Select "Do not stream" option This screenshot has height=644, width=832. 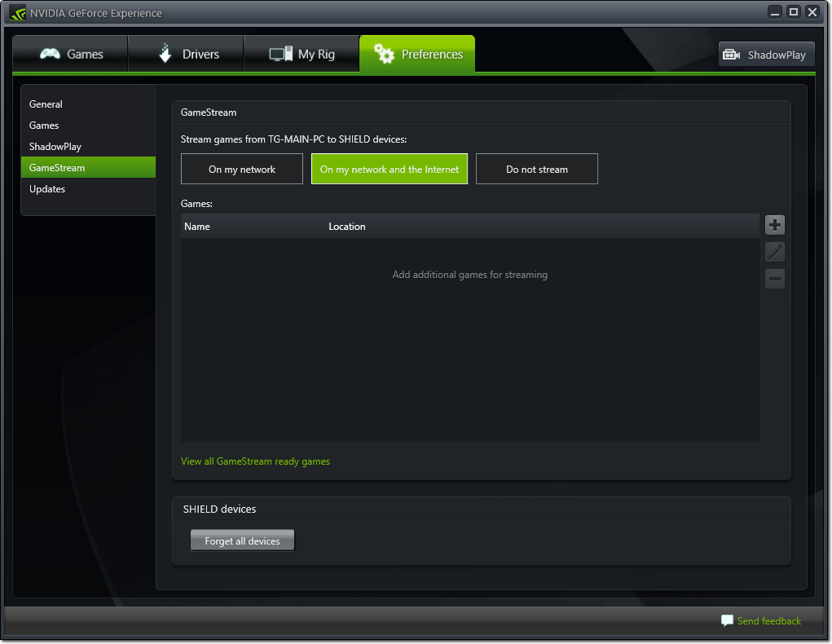click(x=537, y=169)
